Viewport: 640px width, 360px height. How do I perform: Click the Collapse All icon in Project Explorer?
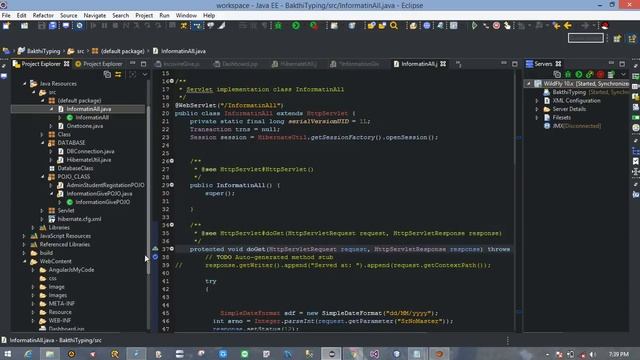(x=107, y=75)
